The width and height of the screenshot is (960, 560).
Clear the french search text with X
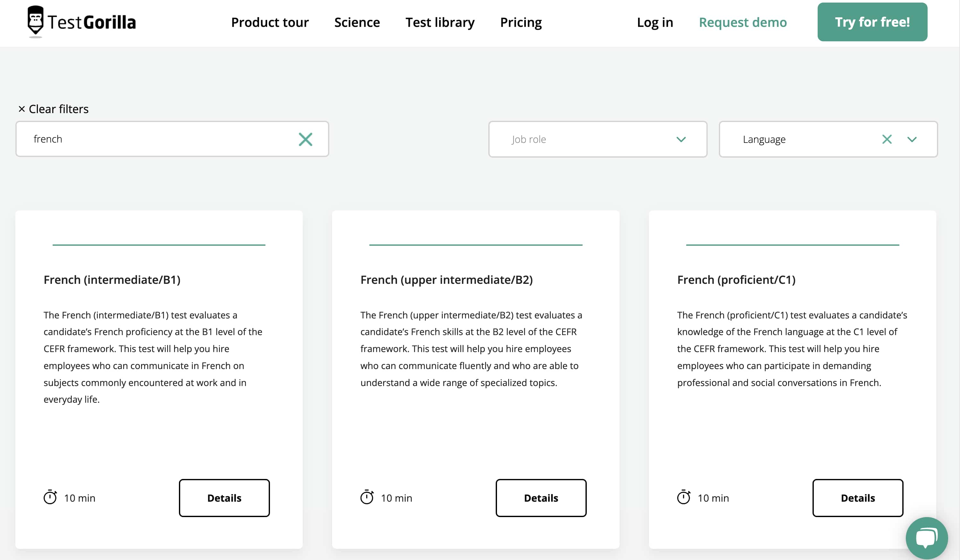click(305, 139)
